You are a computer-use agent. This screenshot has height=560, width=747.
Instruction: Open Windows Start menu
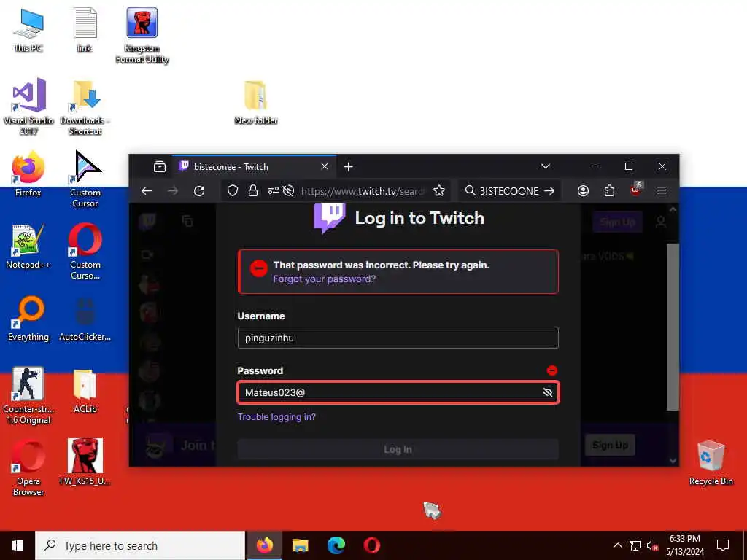pos(18,545)
